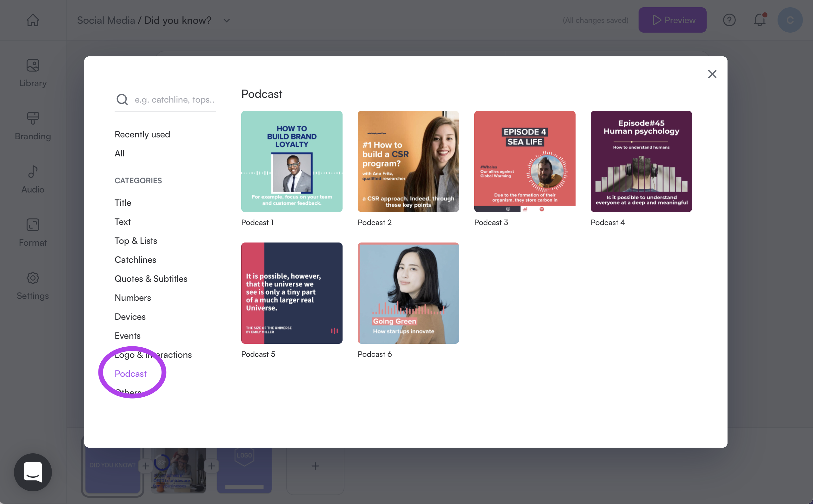Close the template picker dialog
Viewport: 813px width, 504px height.
712,74
